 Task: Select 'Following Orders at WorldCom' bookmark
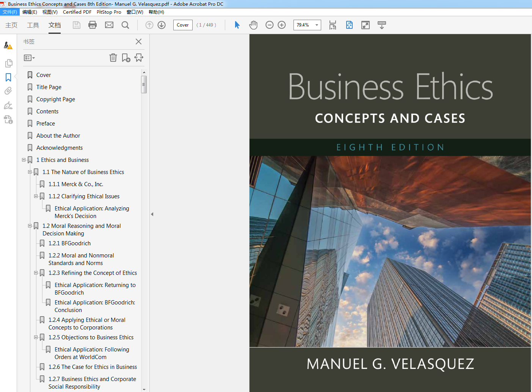click(92, 353)
